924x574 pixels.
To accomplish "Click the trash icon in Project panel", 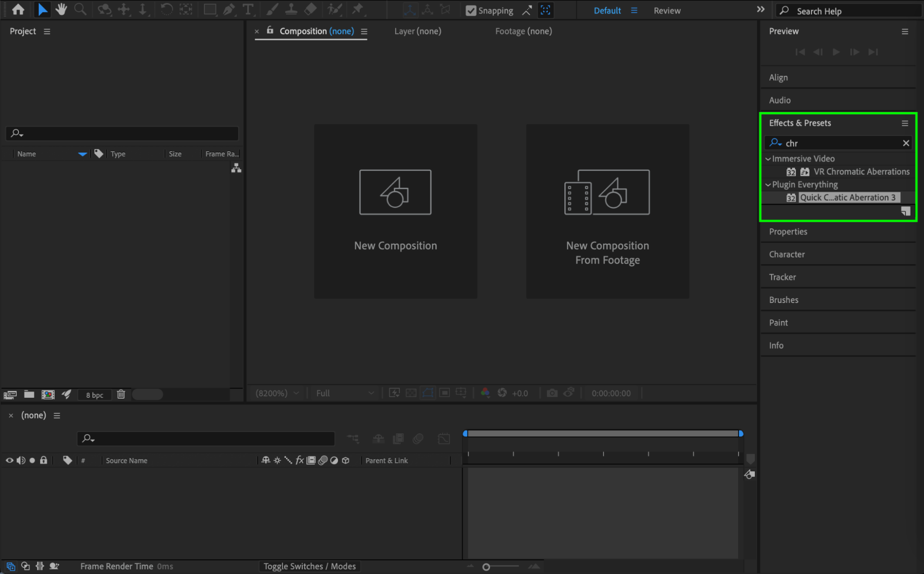I will coord(121,395).
